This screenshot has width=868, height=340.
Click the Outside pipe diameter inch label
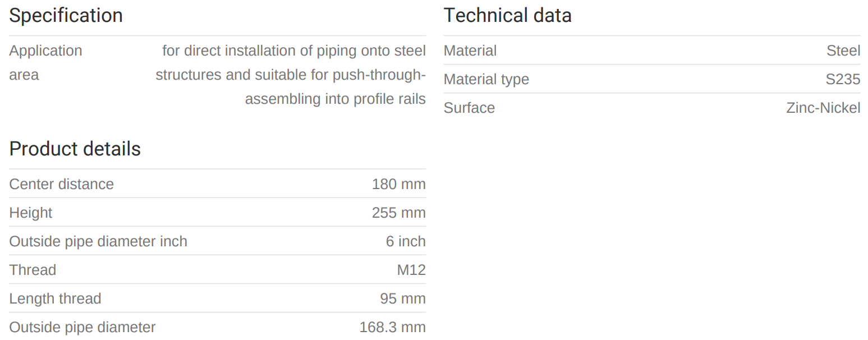click(x=98, y=242)
